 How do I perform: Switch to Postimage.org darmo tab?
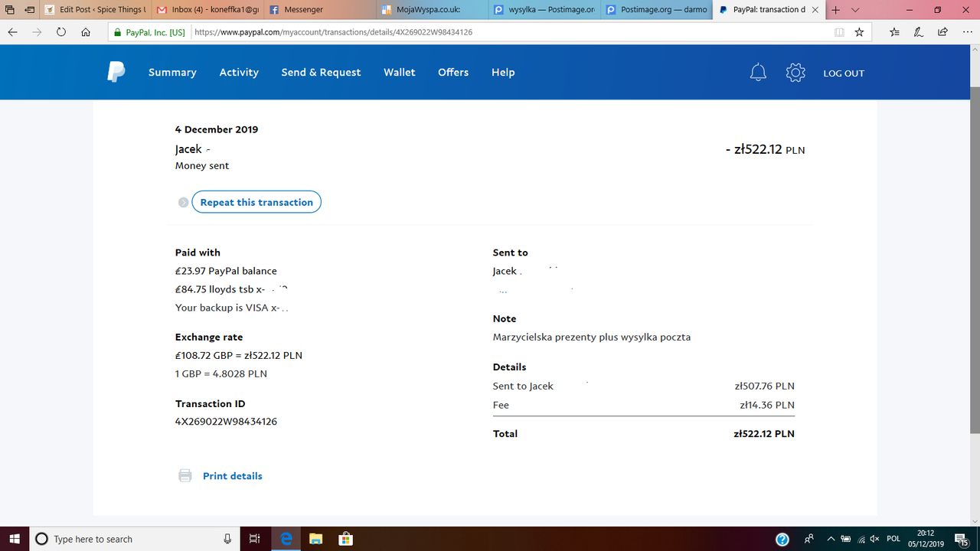(657, 10)
